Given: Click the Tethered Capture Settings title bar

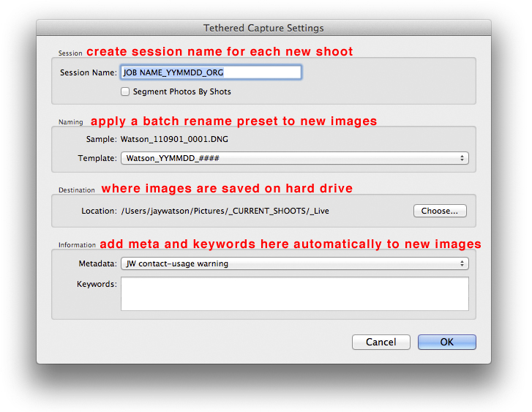Looking at the screenshot, I should [263, 28].
